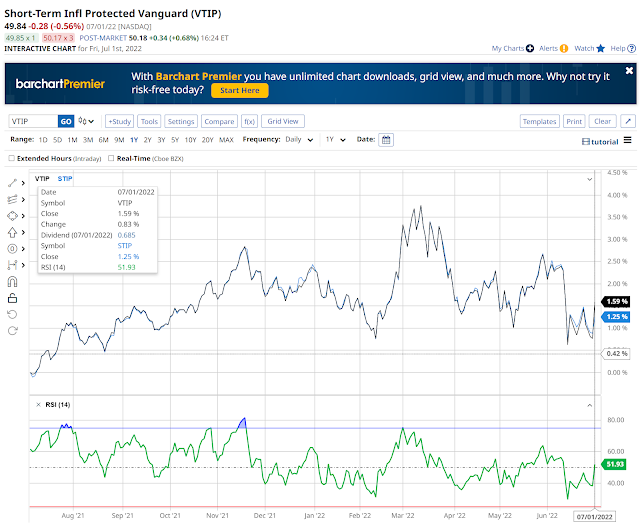Collapse the RSI pane chevron
Image resolution: width=640 pixels, height=527 pixels.
[x=590, y=405]
